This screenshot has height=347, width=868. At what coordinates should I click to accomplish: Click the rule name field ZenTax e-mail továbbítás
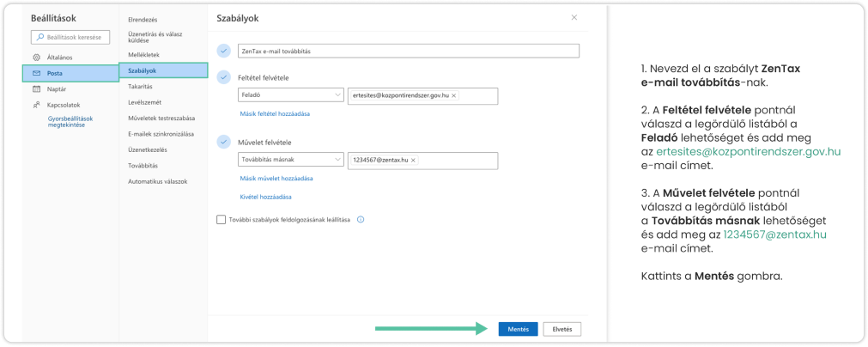pyautogui.click(x=408, y=51)
